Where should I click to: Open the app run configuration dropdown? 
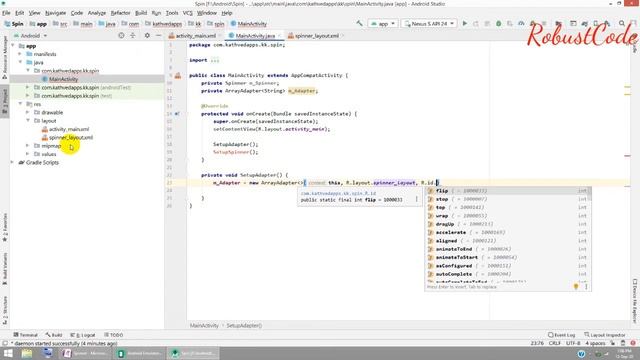point(382,24)
